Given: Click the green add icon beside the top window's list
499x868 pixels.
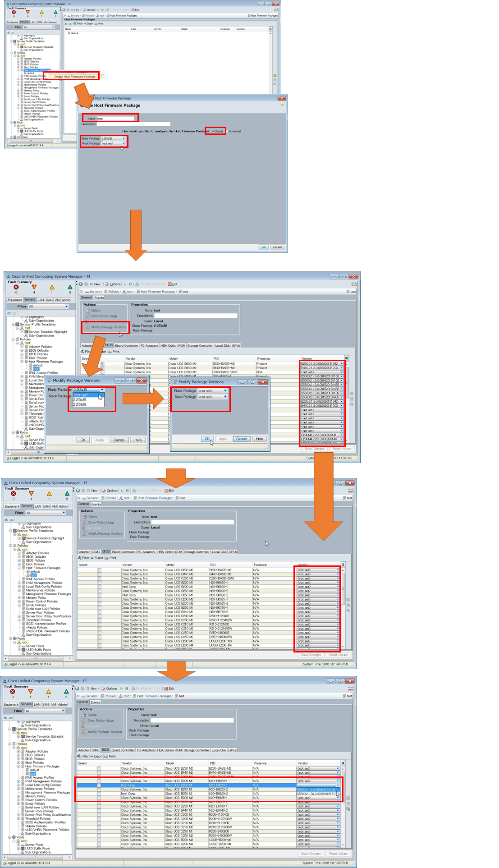Looking at the screenshot, I should (275, 76).
